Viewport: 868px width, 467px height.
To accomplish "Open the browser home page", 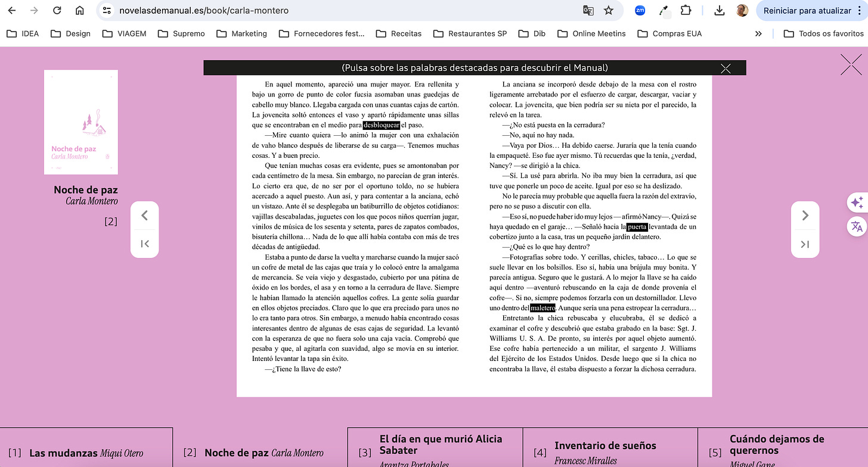I will coord(80,11).
